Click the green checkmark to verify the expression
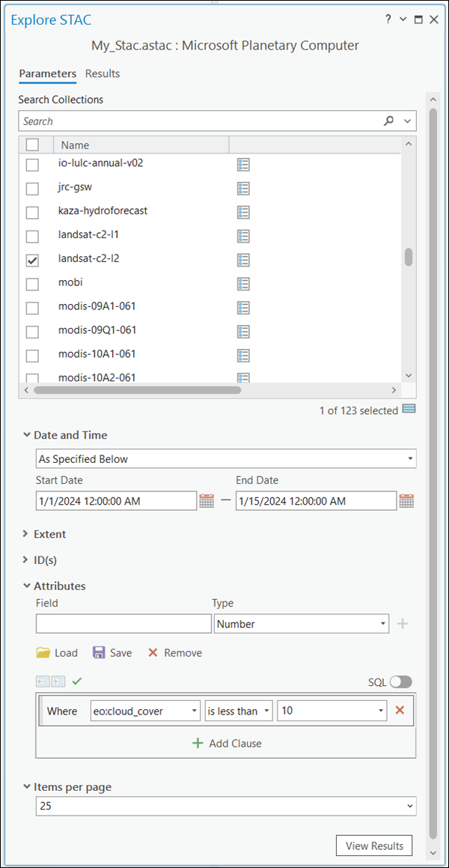The height and width of the screenshot is (868, 449). (x=76, y=682)
